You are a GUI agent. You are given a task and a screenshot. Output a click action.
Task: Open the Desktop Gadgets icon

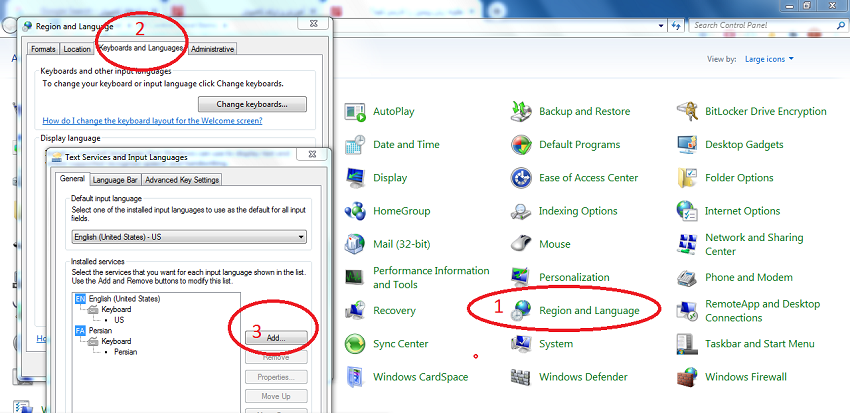687,145
